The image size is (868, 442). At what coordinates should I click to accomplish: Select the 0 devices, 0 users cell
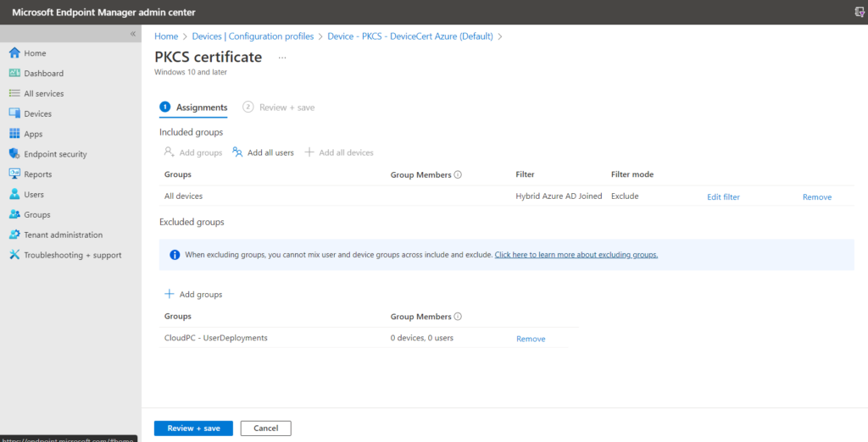click(422, 338)
